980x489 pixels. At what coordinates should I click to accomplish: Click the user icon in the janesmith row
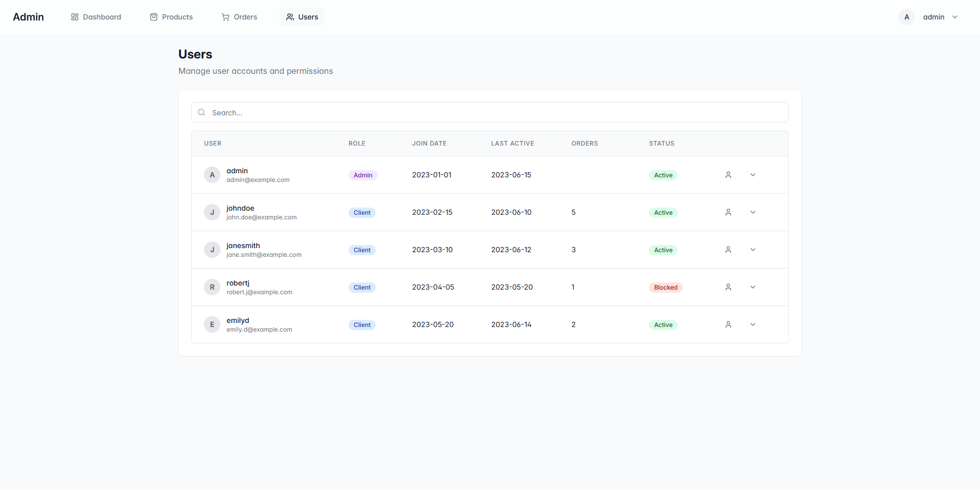[728, 250]
